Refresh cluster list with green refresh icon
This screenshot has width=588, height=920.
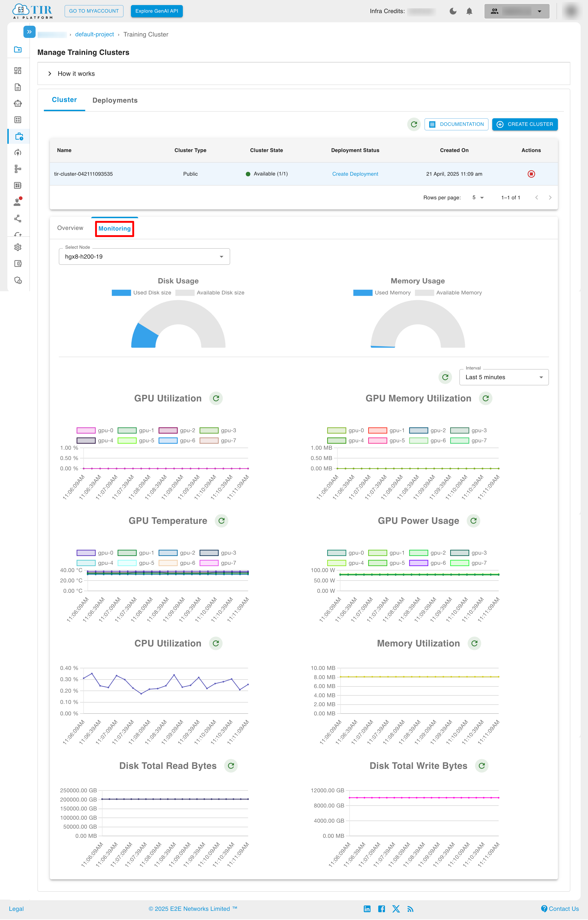[414, 124]
